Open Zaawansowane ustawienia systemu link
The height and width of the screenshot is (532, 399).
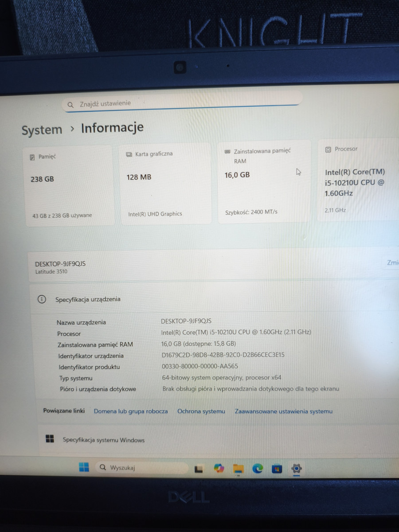283,411
